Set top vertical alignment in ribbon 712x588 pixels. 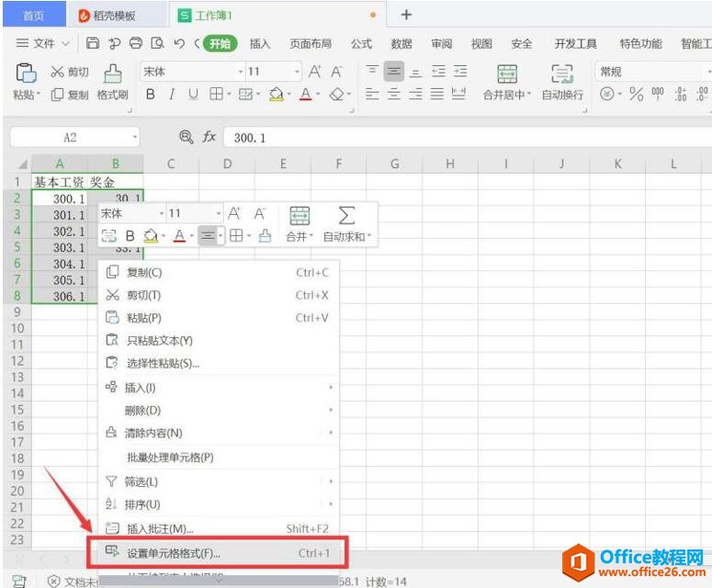[372, 71]
